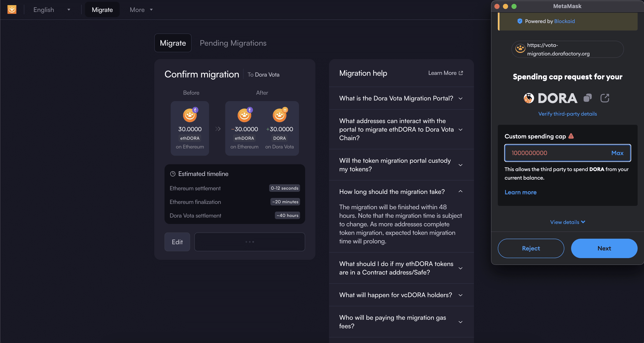Click the Ethereum settlement row label
644x343 pixels.
coord(195,188)
